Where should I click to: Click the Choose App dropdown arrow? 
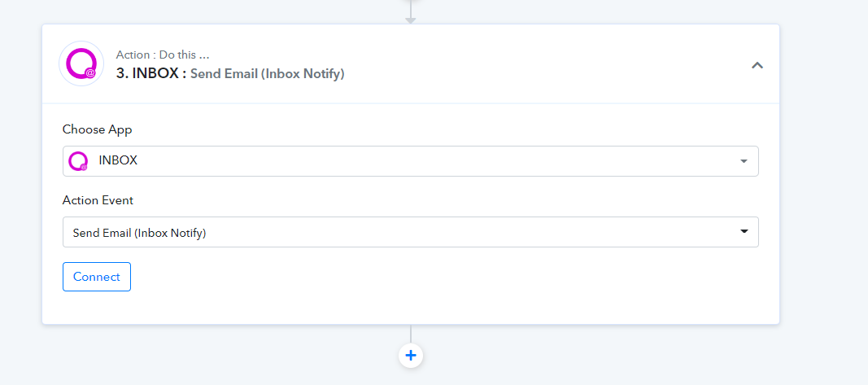click(744, 161)
